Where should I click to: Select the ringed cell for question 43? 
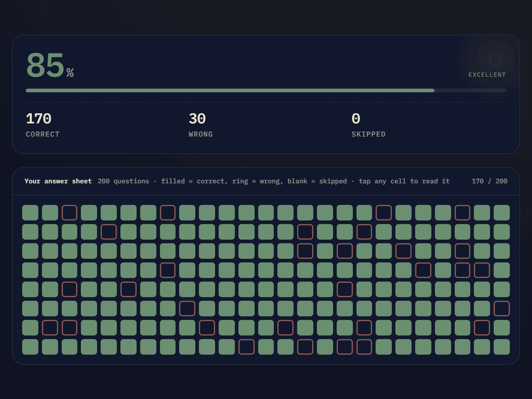click(x=364, y=232)
